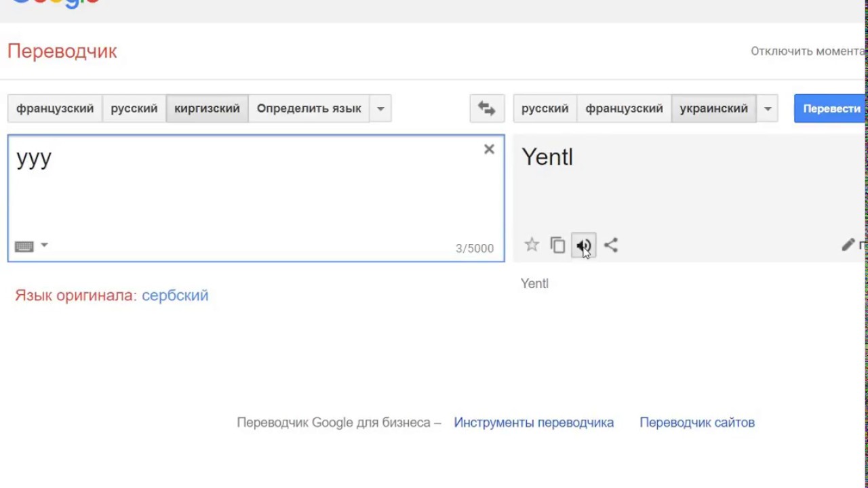This screenshot has height=488, width=868.
Task: Select французский as source language
Action: click(x=55, y=108)
